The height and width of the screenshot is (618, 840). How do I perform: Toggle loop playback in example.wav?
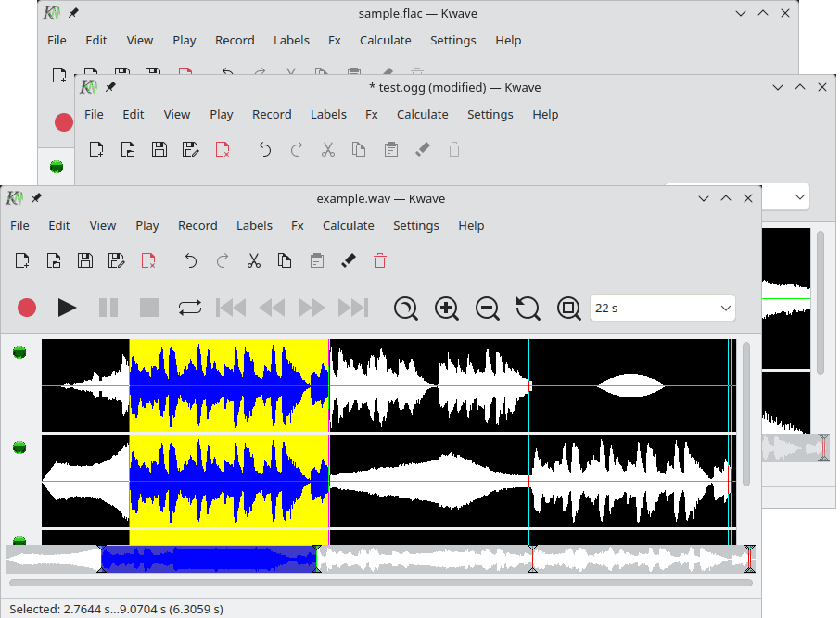[x=190, y=308]
